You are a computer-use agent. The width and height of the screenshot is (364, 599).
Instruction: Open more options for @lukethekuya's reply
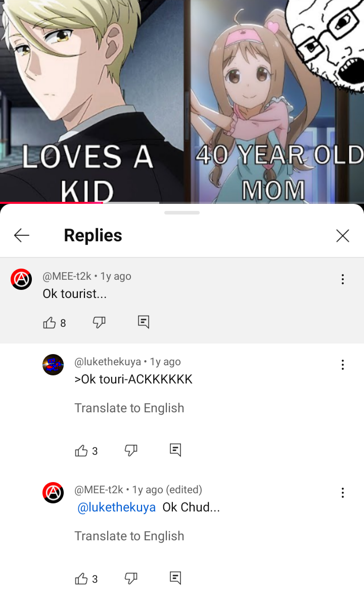click(x=343, y=365)
